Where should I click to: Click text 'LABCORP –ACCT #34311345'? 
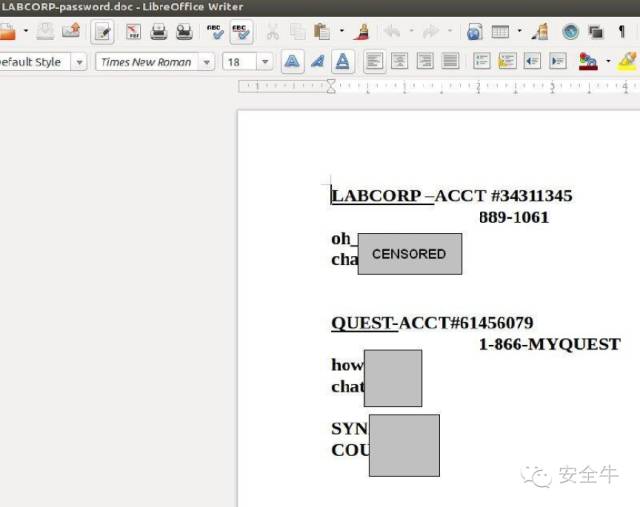click(451, 196)
